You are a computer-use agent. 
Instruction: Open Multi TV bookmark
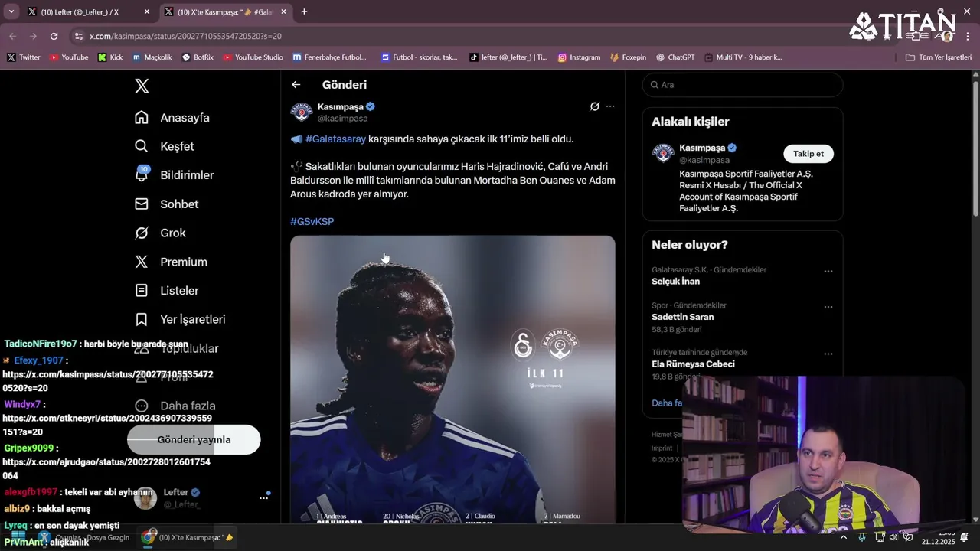[x=743, y=57]
